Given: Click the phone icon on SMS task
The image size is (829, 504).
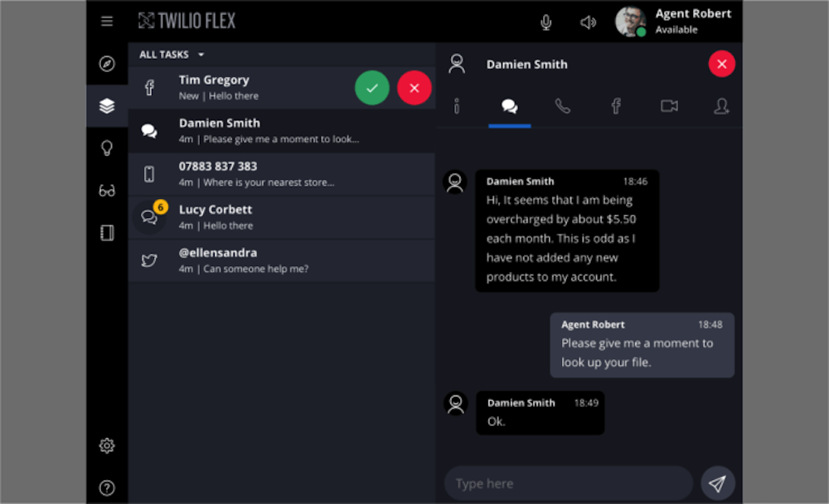Looking at the screenshot, I should click(149, 174).
